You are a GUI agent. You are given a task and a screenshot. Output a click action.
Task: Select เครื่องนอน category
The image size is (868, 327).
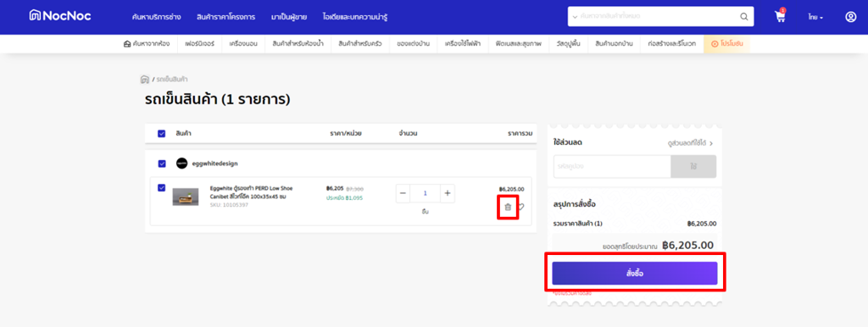pyautogui.click(x=243, y=44)
